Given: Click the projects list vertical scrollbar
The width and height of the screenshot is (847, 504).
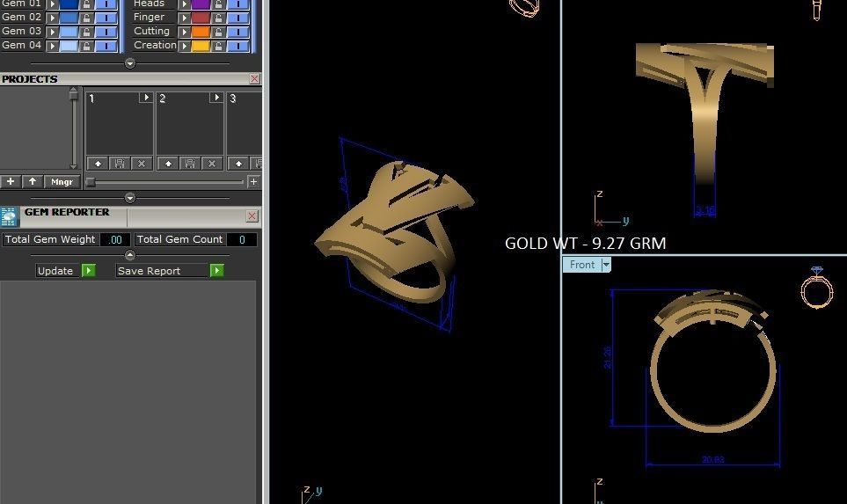Looking at the screenshot, I should [74, 128].
